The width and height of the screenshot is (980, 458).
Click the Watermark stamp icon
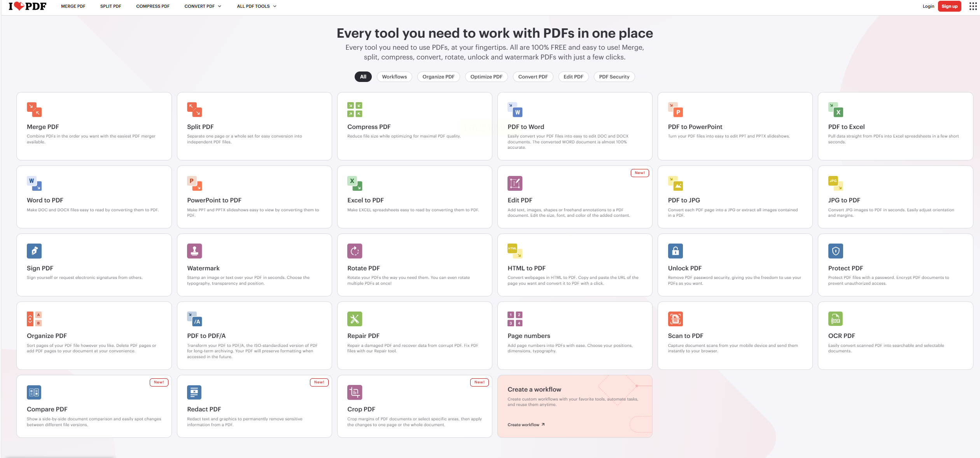coord(194,251)
